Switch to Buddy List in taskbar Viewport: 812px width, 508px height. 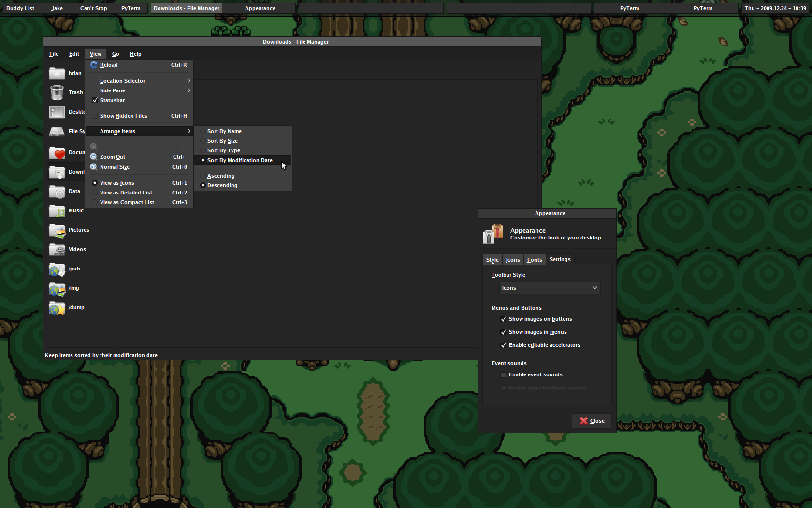pyautogui.click(x=20, y=8)
